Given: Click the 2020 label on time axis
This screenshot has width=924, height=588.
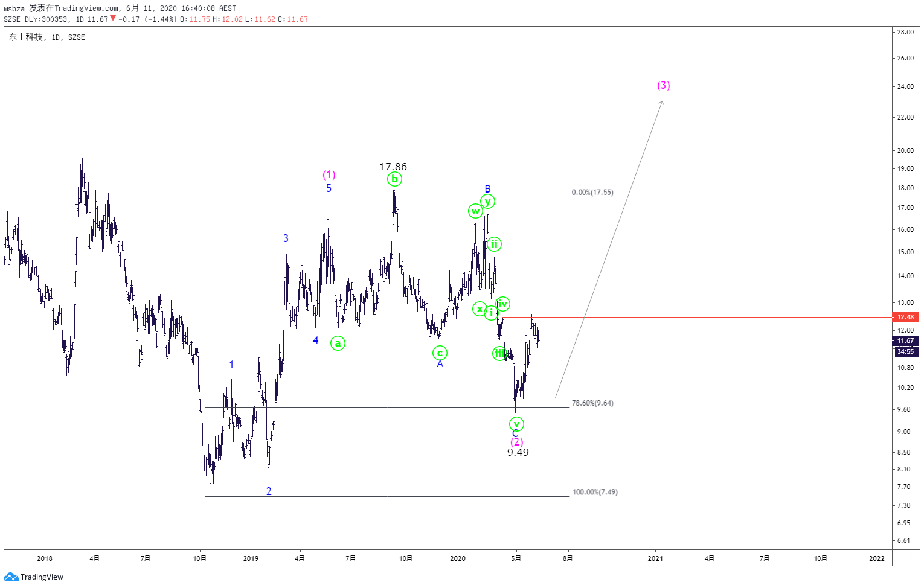Looking at the screenshot, I should point(458,558).
